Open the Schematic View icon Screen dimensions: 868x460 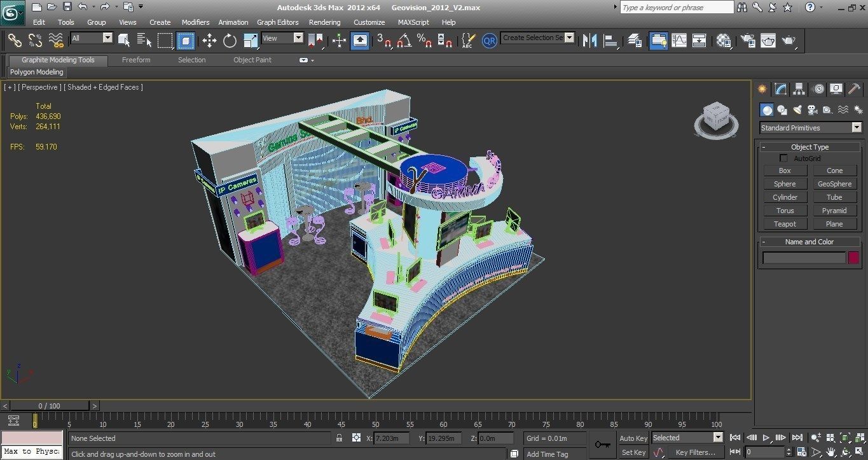699,41
